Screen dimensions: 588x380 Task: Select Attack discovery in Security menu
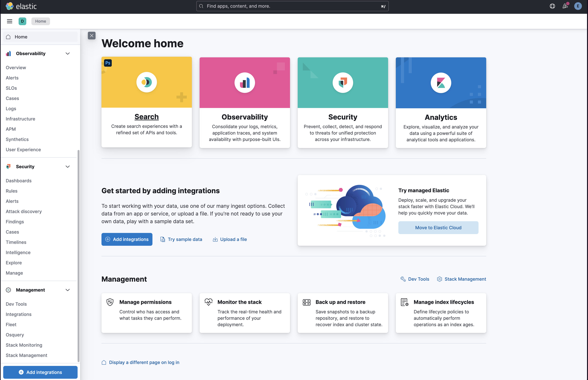tap(24, 211)
